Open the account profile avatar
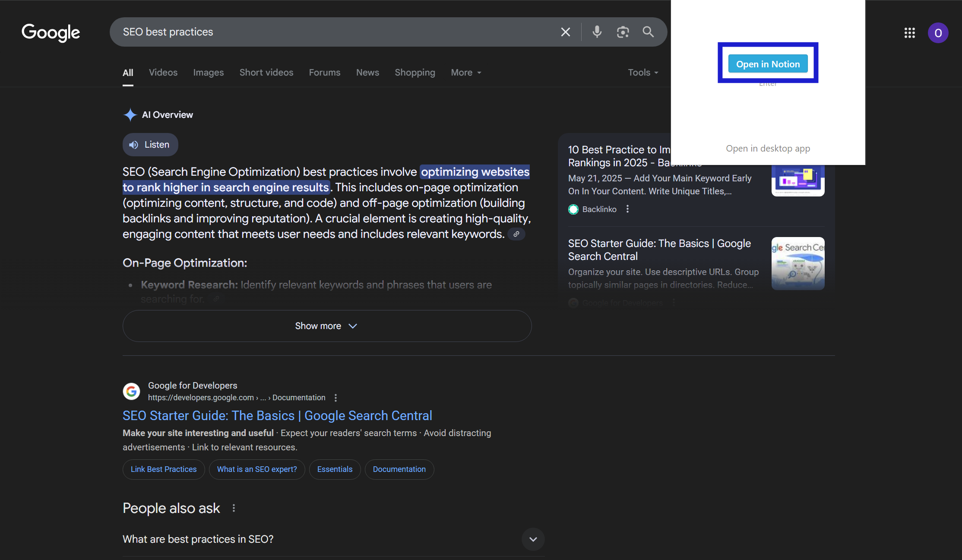 click(x=938, y=32)
